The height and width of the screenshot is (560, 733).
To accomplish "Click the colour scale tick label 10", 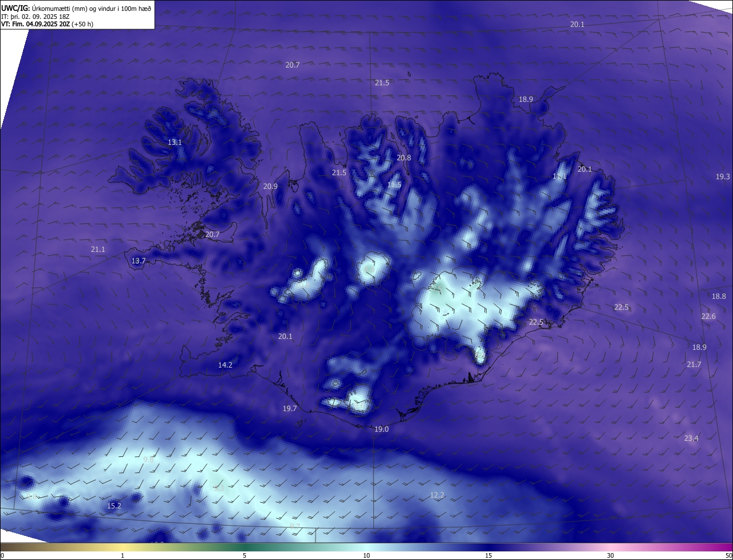I will click(x=366, y=555).
